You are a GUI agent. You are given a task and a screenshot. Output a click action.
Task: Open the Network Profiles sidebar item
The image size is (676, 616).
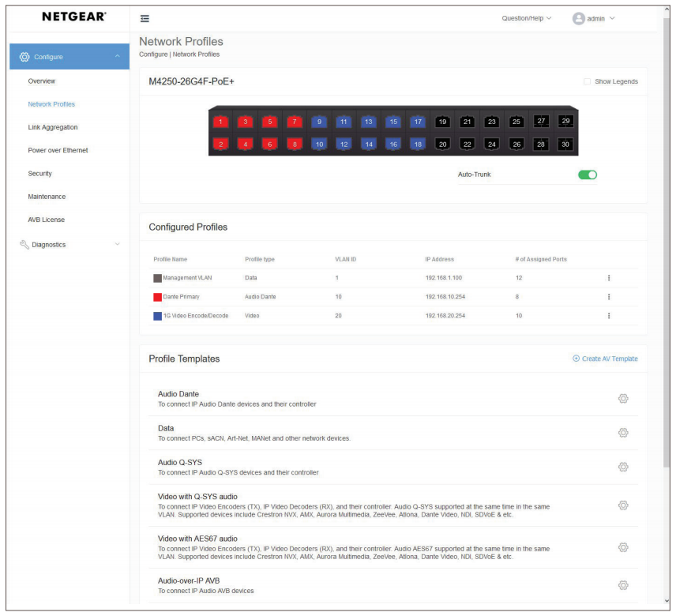tap(51, 104)
